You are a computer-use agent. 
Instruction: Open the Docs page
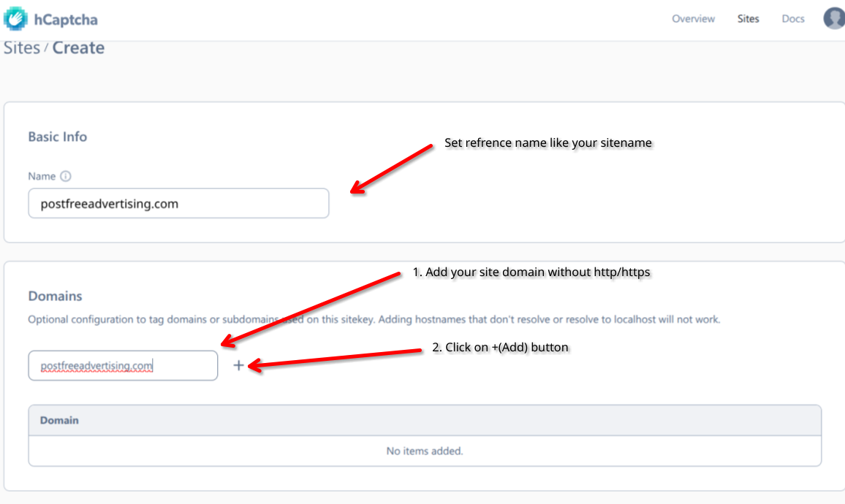click(792, 18)
